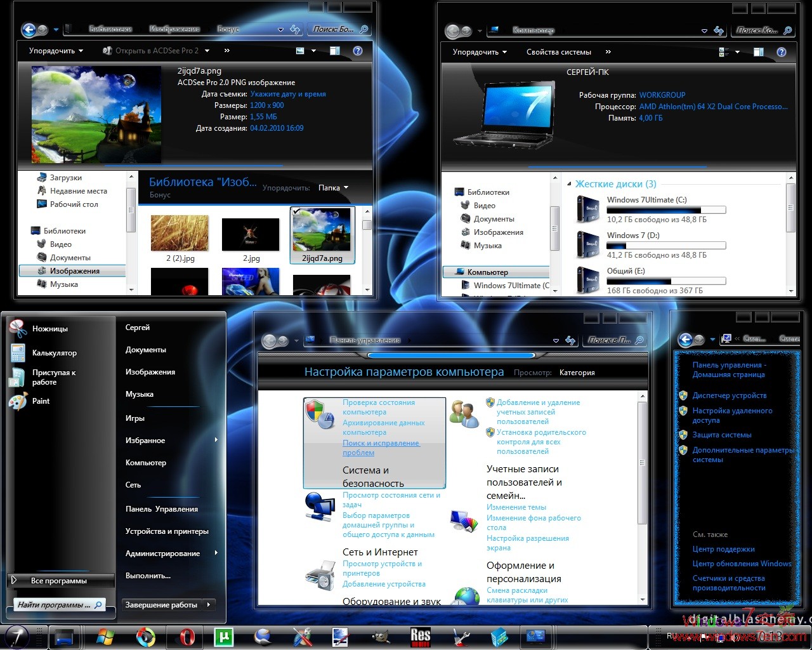Open Диспетчер устройств link
This screenshot has width=812, height=650.
point(730,395)
